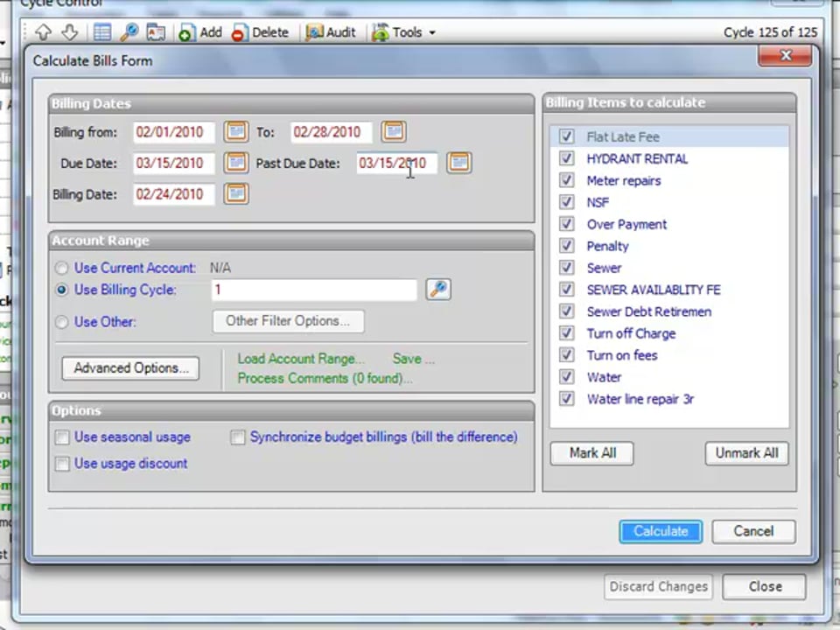Uncheck SEWER AVAILABLITY FE billing item
Viewport: 840px width, 630px height.
pyautogui.click(x=567, y=290)
